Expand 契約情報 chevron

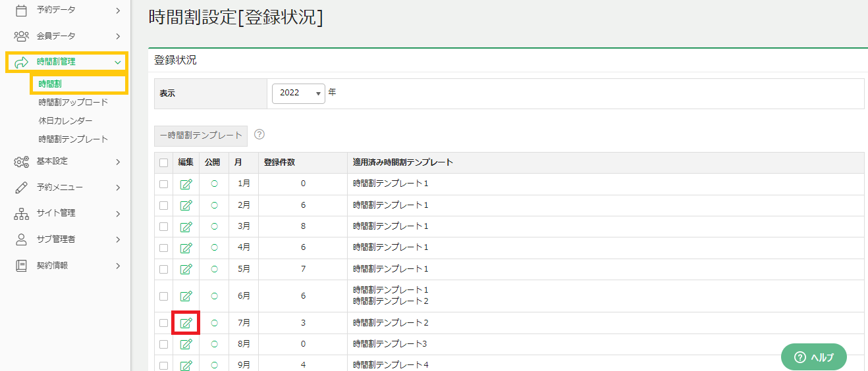[118, 266]
